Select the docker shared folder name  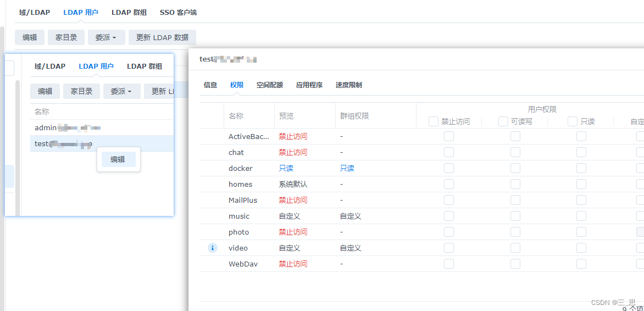point(241,169)
